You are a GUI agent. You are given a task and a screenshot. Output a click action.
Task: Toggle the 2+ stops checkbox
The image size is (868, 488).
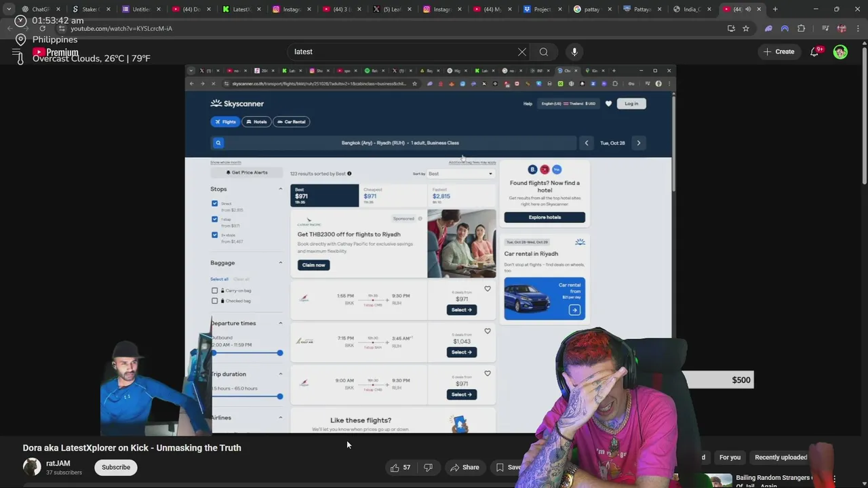tap(215, 235)
